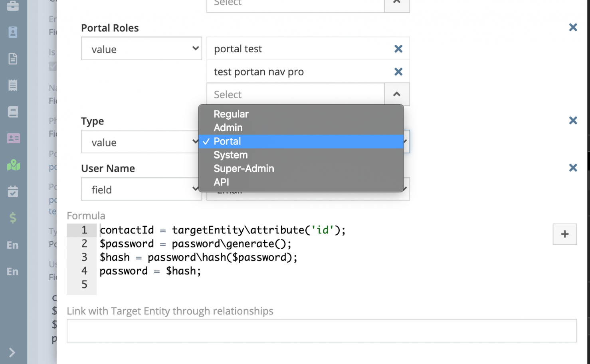This screenshot has height=364, width=590.
Task: Remove the 'portal test' role
Action: click(398, 49)
